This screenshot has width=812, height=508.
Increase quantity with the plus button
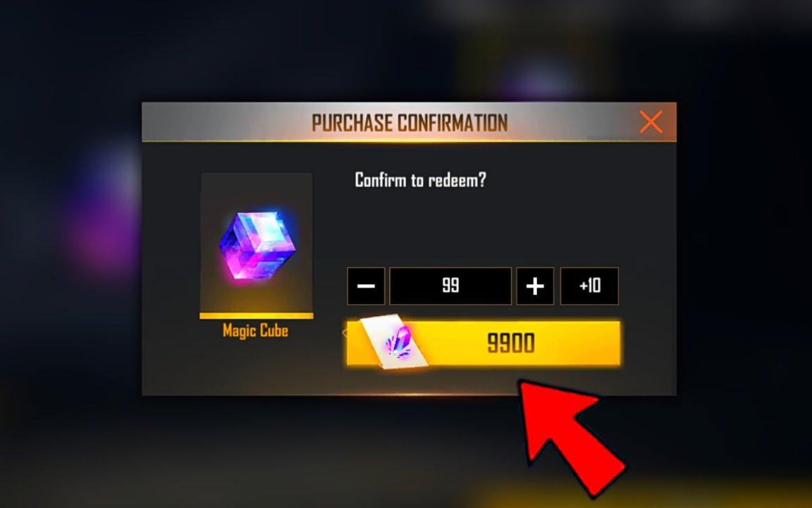pos(535,286)
